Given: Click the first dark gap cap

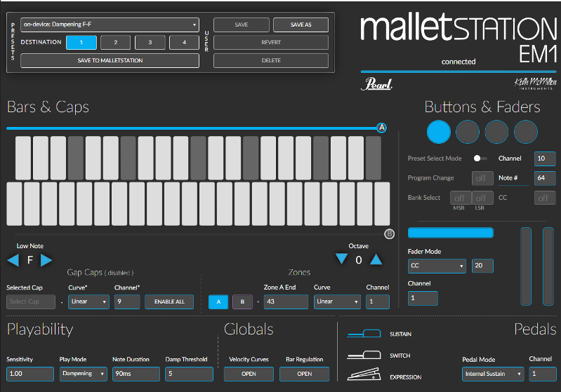Looking at the screenshot, I should [76, 158].
